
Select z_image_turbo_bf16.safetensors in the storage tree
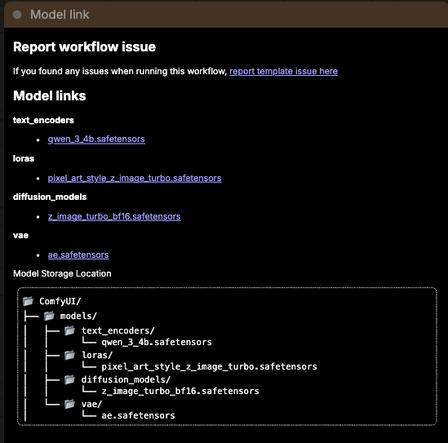click(180, 391)
